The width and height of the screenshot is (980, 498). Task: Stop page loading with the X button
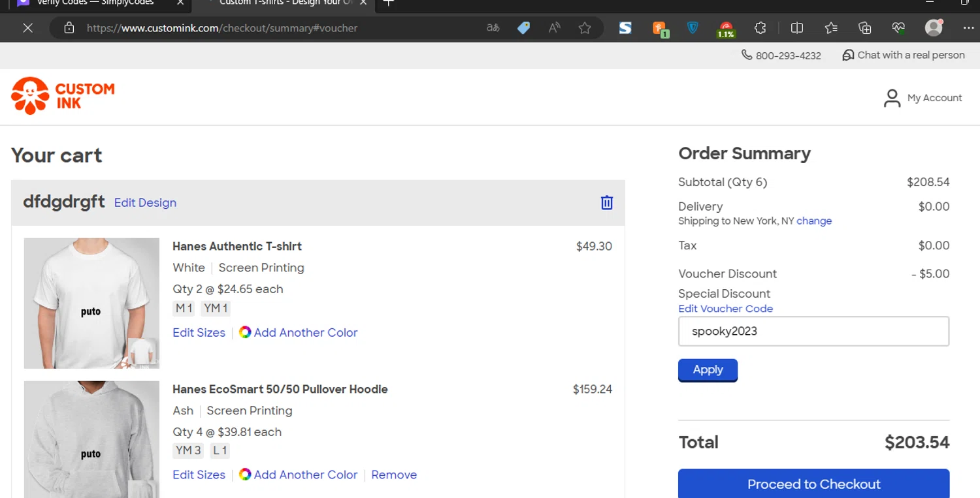pyautogui.click(x=27, y=28)
